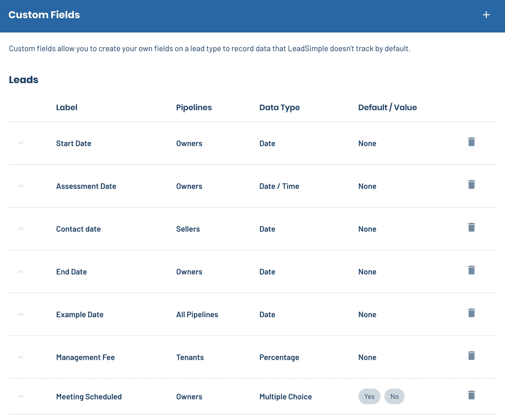The image size is (505, 420).
Task: Click the Multiple Choice data type
Action: coord(285,397)
